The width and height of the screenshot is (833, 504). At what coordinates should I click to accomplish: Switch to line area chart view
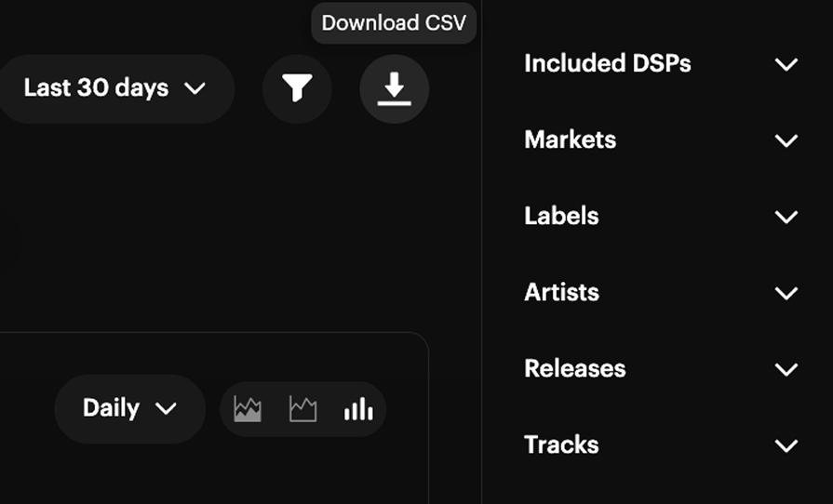tap(302, 409)
